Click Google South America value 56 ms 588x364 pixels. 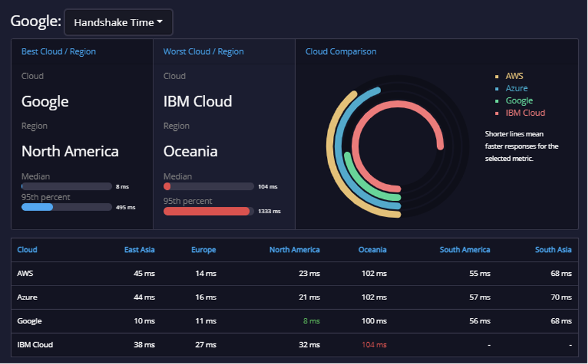pos(480,321)
